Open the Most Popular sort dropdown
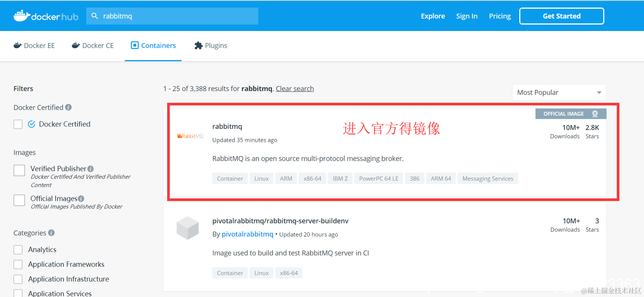 tap(559, 93)
